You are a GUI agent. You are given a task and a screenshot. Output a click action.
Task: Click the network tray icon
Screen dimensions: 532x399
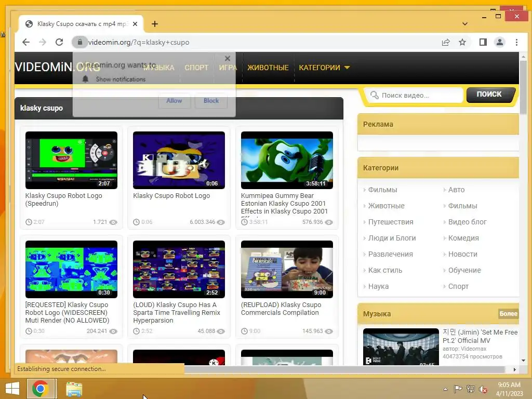point(471,389)
